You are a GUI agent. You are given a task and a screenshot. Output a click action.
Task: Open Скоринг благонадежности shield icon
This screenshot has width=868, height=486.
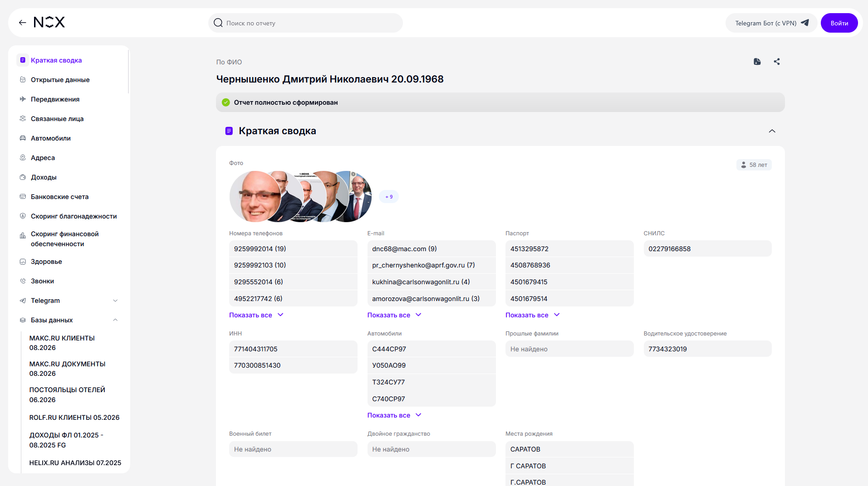[23, 216]
